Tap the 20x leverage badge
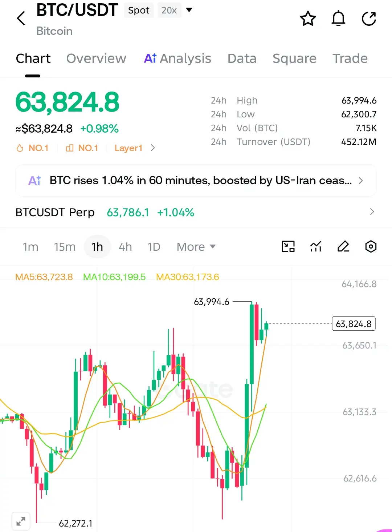Viewport: 392px width, 532px height. [x=169, y=10]
